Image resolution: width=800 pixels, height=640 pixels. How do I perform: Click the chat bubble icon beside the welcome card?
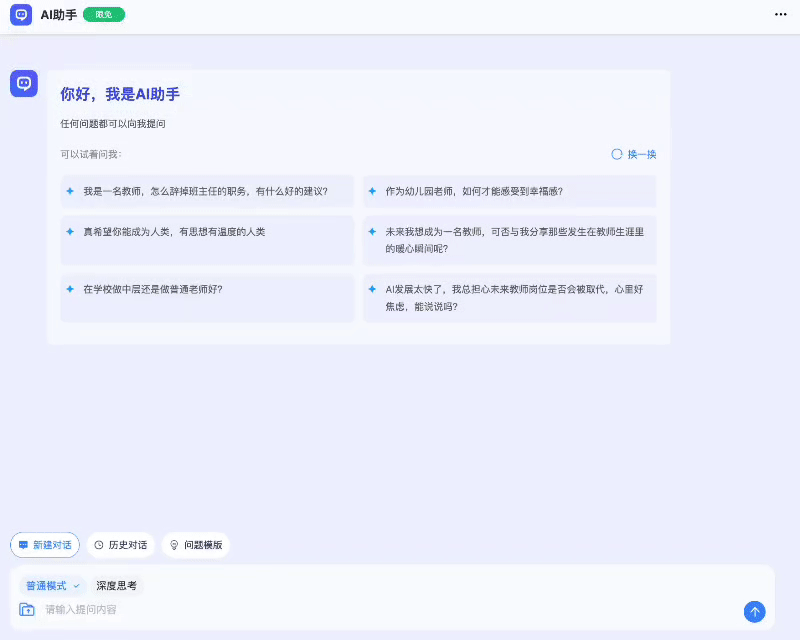[x=22, y=83]
